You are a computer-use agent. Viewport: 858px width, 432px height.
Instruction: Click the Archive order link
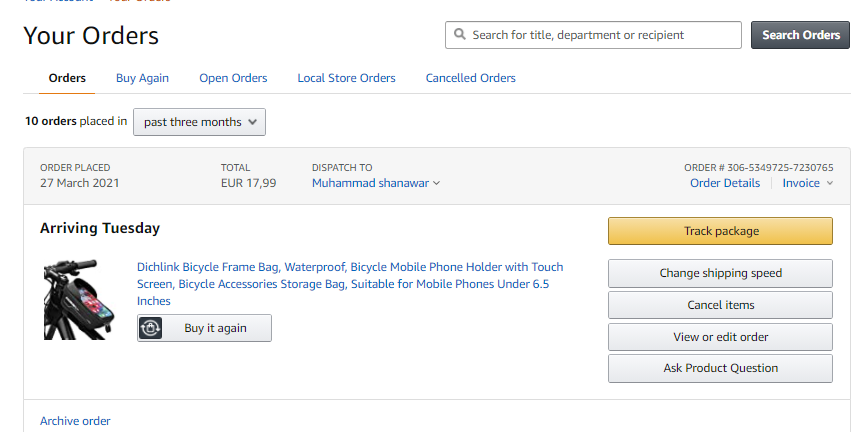point(75,421)
